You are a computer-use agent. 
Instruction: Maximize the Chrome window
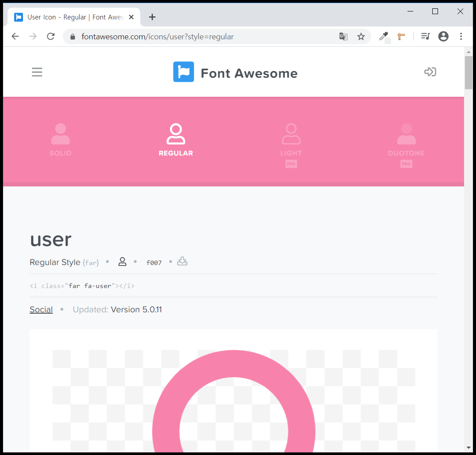tap(435, 11)
